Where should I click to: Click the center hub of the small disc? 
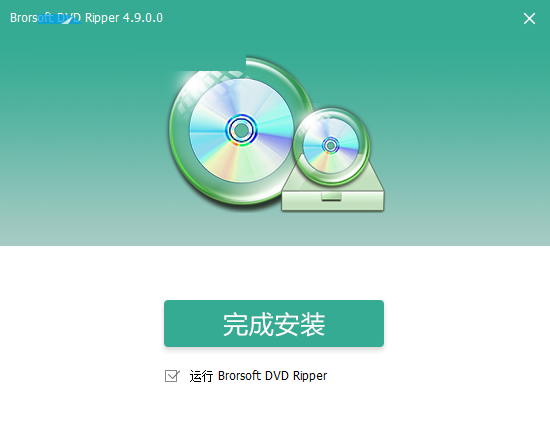[330, 145]
